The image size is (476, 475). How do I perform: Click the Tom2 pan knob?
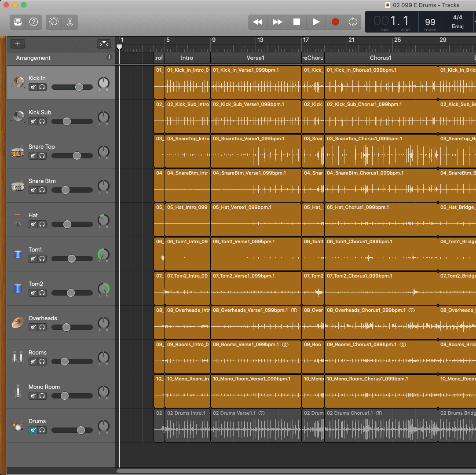103,289
